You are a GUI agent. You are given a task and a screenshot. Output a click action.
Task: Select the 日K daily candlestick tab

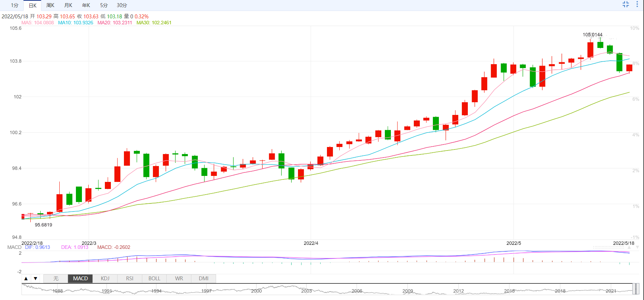coord(32,5)
